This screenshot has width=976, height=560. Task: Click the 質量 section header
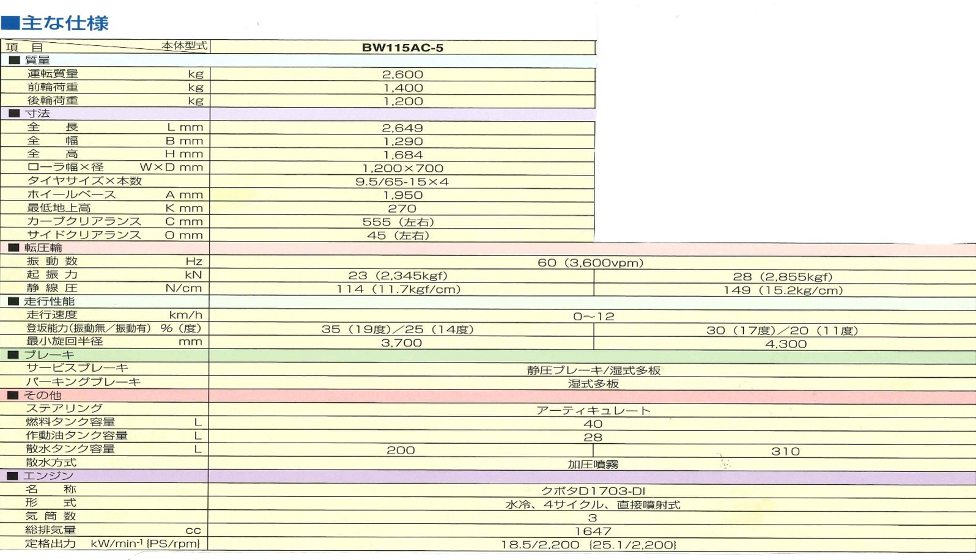tap(37, 60)
